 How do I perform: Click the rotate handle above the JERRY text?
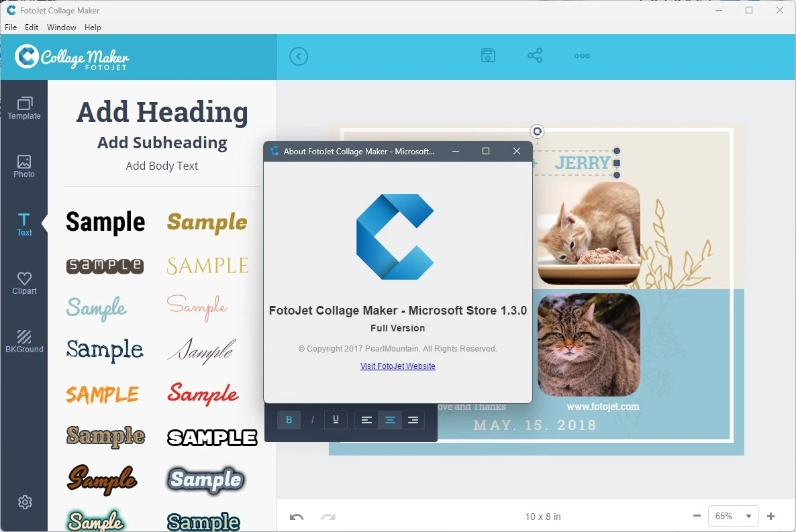[x=537, y=131]
